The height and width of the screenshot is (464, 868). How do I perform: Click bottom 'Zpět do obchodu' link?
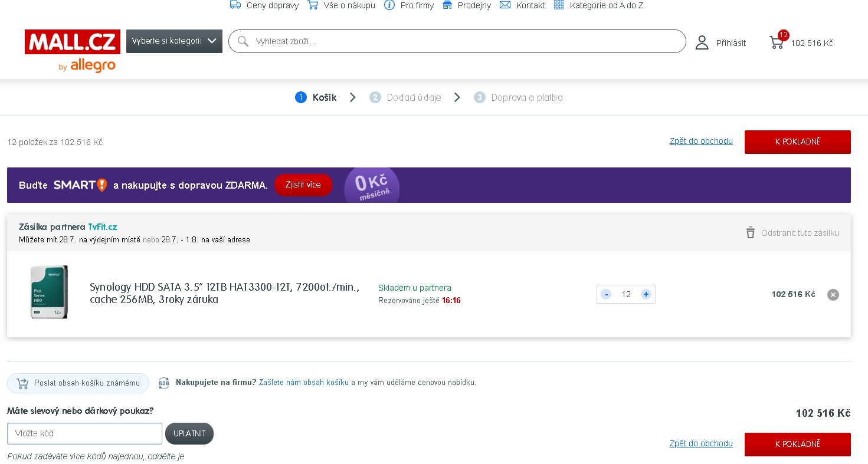tap(701, 443)
